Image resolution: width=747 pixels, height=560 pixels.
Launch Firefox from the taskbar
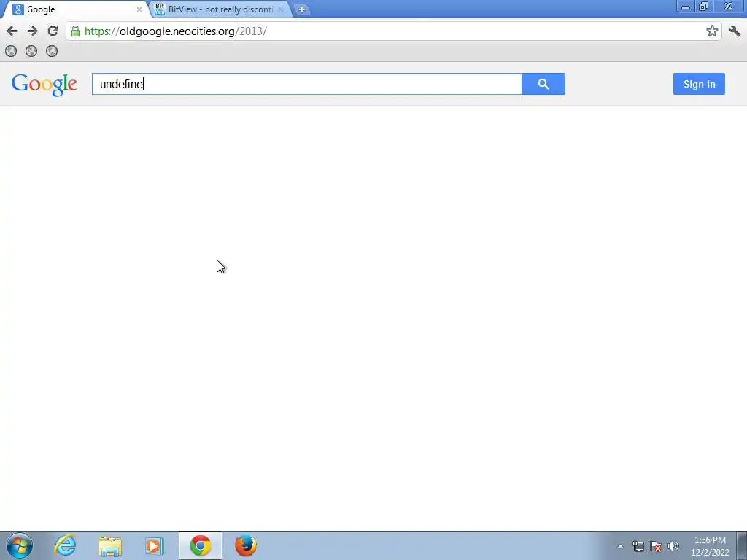tap(246, 545)
